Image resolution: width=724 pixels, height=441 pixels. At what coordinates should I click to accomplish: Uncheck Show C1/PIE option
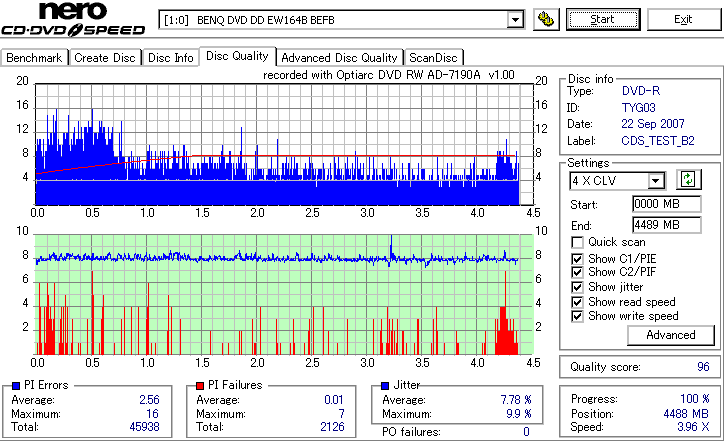click(577, 259)
